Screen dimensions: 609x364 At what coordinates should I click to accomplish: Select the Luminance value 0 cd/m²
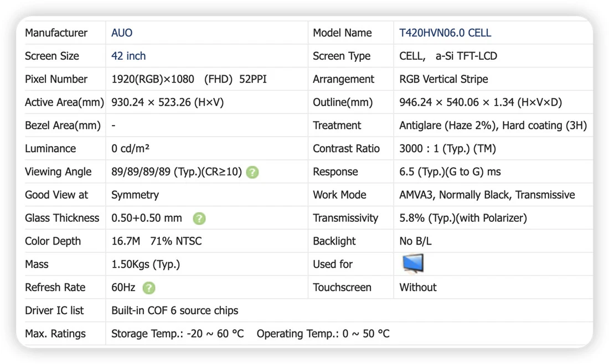coord(131,149)
